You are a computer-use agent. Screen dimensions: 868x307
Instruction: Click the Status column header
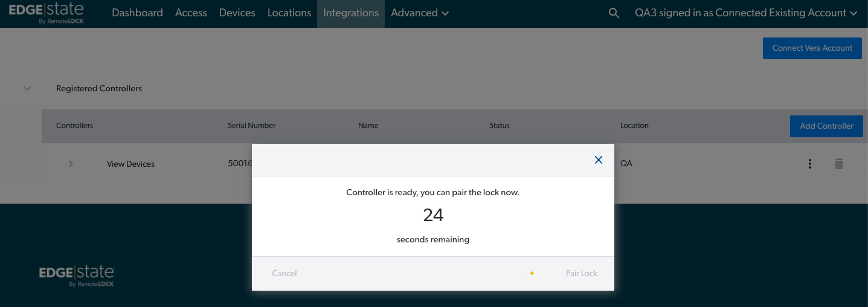tap(500, 126)
